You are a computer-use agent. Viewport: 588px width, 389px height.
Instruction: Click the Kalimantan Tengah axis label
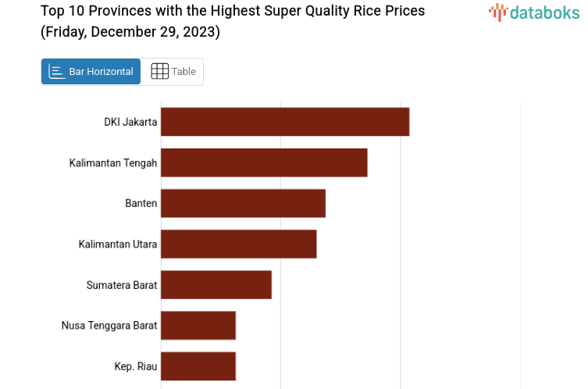pos(113,162)
